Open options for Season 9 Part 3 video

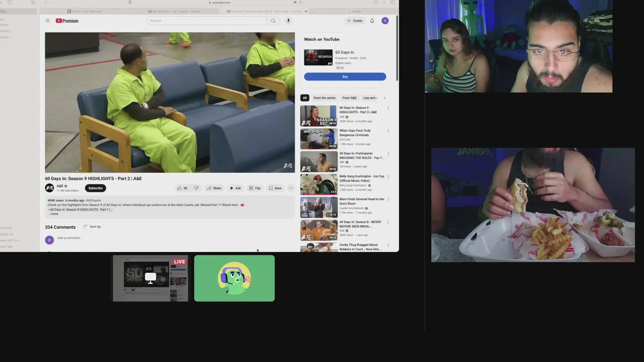[x=388, y=108]
